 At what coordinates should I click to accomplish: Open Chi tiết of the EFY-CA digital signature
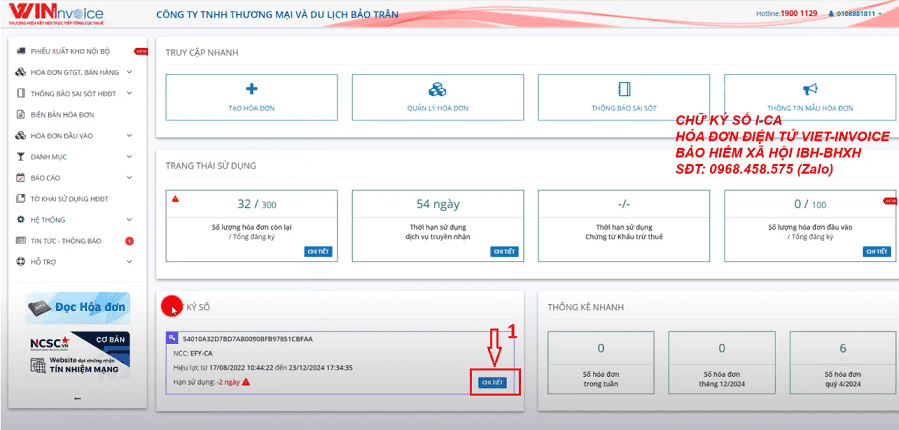493,382
